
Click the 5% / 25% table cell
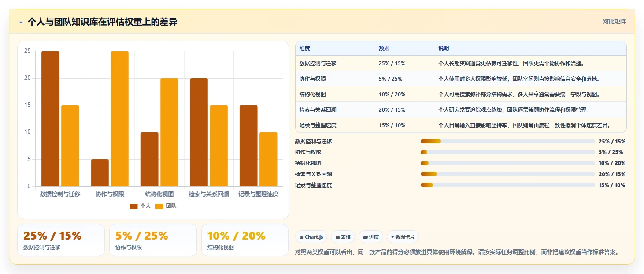pyautogui.click(x=390, y=79)
